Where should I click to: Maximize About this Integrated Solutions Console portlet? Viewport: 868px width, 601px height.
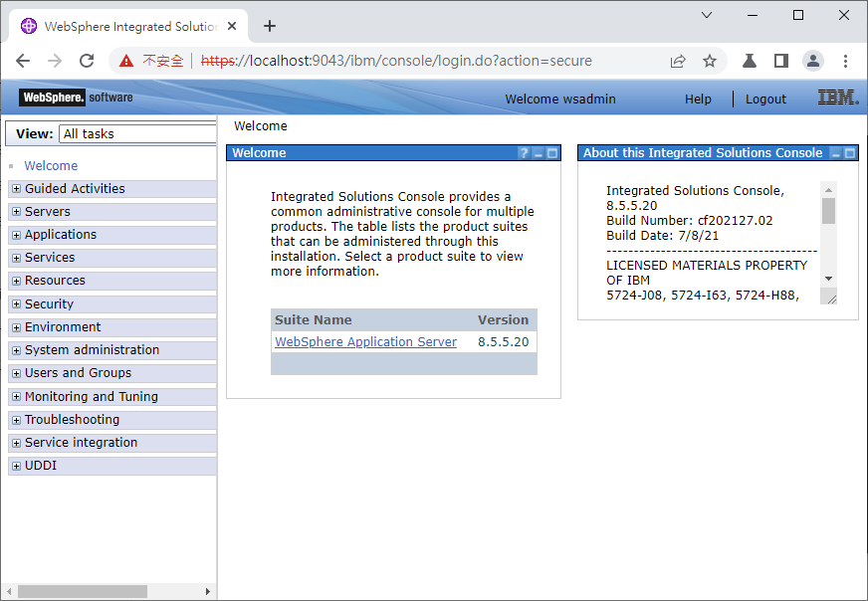coord(850,153)
